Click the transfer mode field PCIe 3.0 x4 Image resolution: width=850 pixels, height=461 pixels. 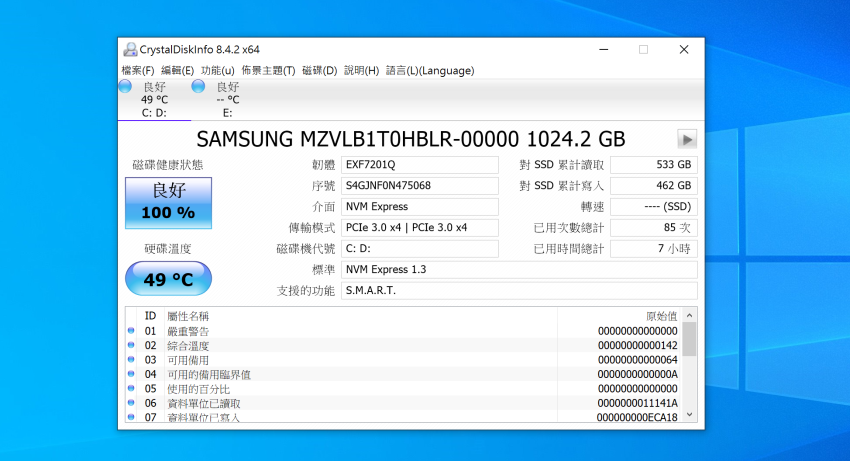pyautogui.click(x=420, y=228)
